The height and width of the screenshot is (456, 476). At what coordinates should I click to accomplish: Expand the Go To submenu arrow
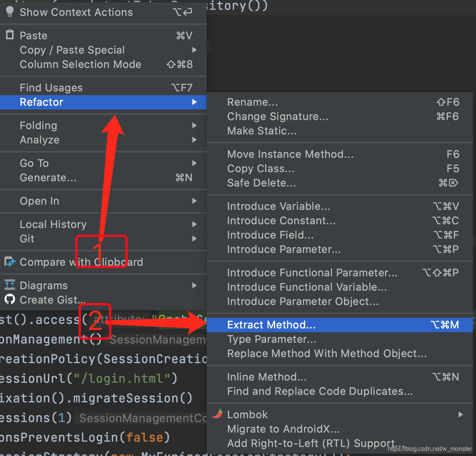[x=194, y=163]
